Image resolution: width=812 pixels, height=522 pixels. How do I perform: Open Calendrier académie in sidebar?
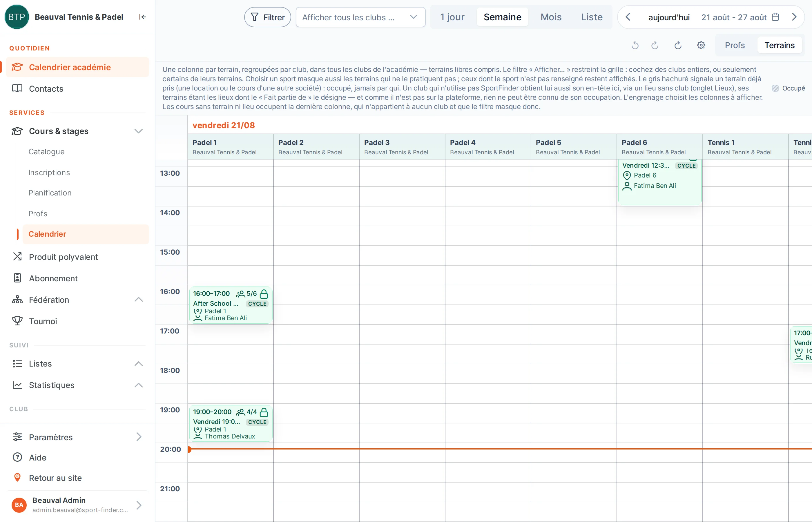[77, 67]
